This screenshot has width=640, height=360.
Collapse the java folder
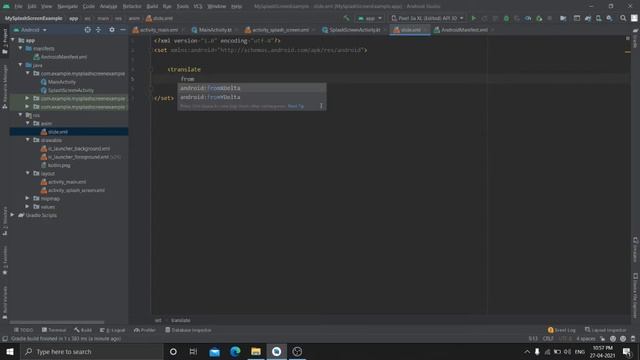click(x=20, y=65)
